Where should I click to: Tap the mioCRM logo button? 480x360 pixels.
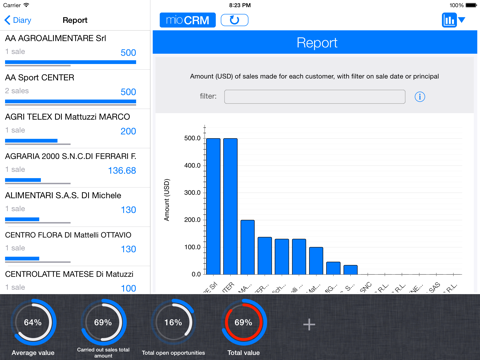coord(188,20)
